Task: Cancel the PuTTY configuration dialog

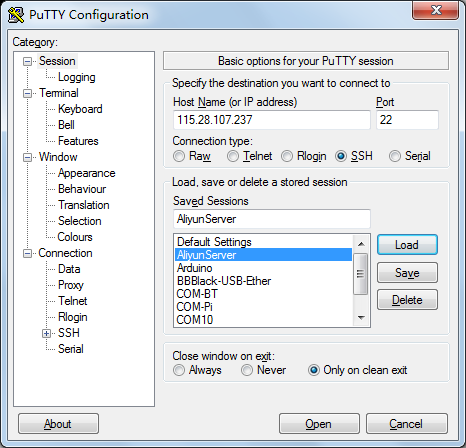Action: (x=406, y=424)
